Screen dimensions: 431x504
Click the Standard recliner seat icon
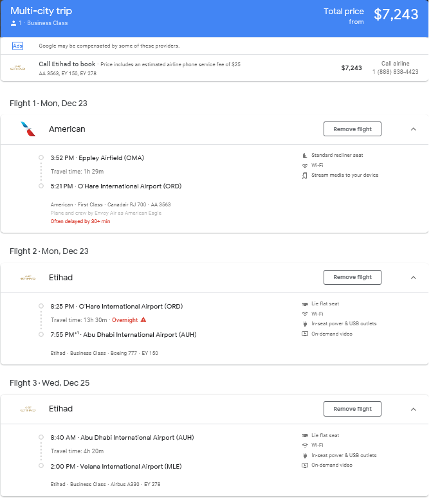[x=305, y=156]
